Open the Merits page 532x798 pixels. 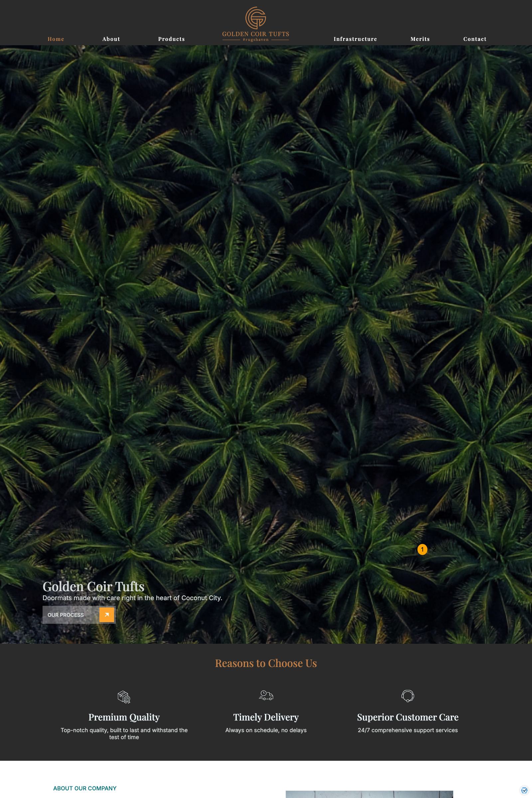point(420,39)
